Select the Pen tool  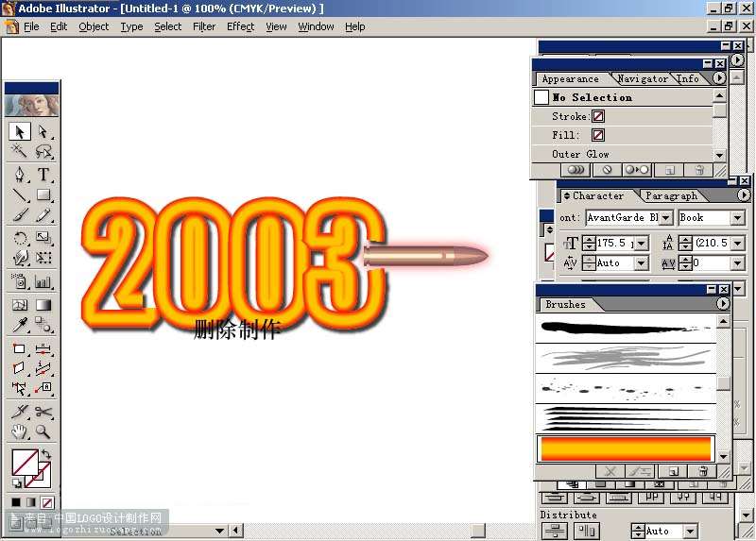[20, 175]
